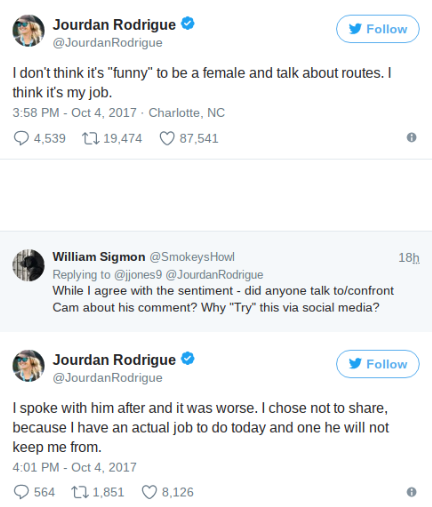Viewport: 432px width, 507px height.
Task: Open info icon on the second tweet
Action: tap(412, 492)
